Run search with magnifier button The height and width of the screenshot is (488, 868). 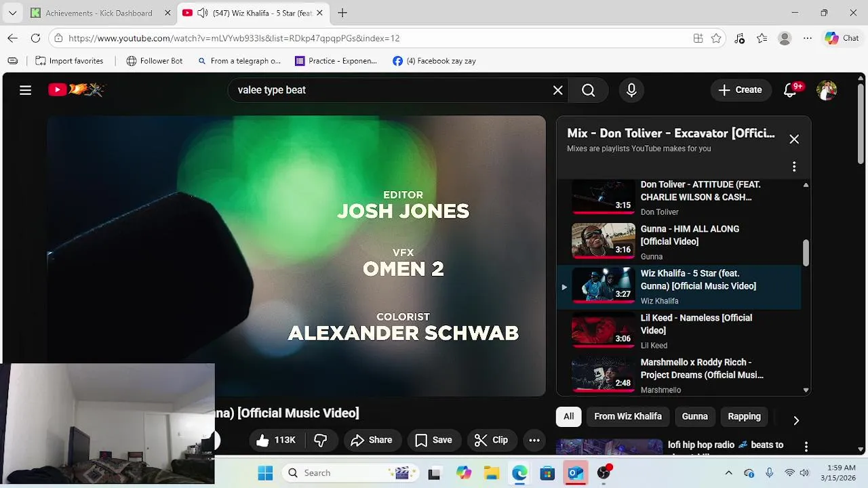coord(589,90)
